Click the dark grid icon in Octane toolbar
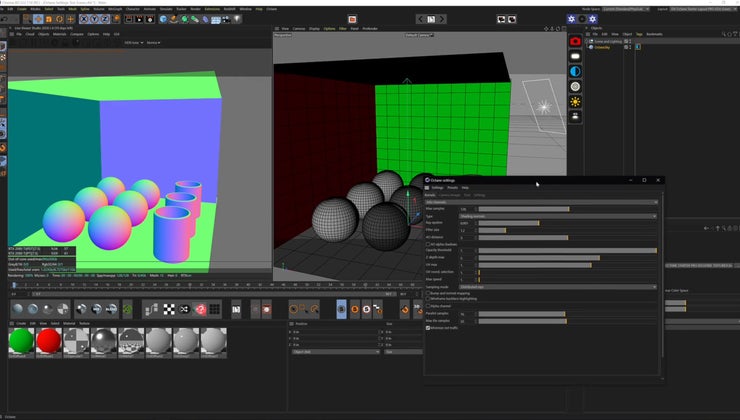This screenshot has height=420, width=740. click(x=215, y=309)
